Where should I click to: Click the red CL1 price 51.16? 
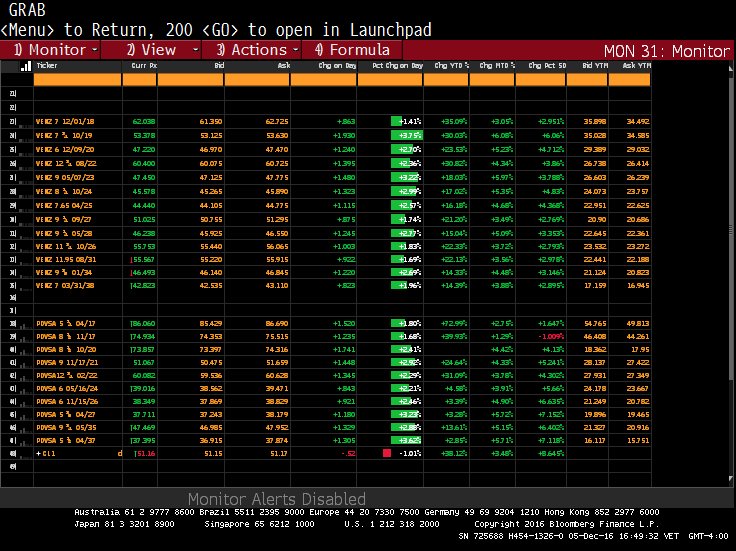click(x=146, y=454)
